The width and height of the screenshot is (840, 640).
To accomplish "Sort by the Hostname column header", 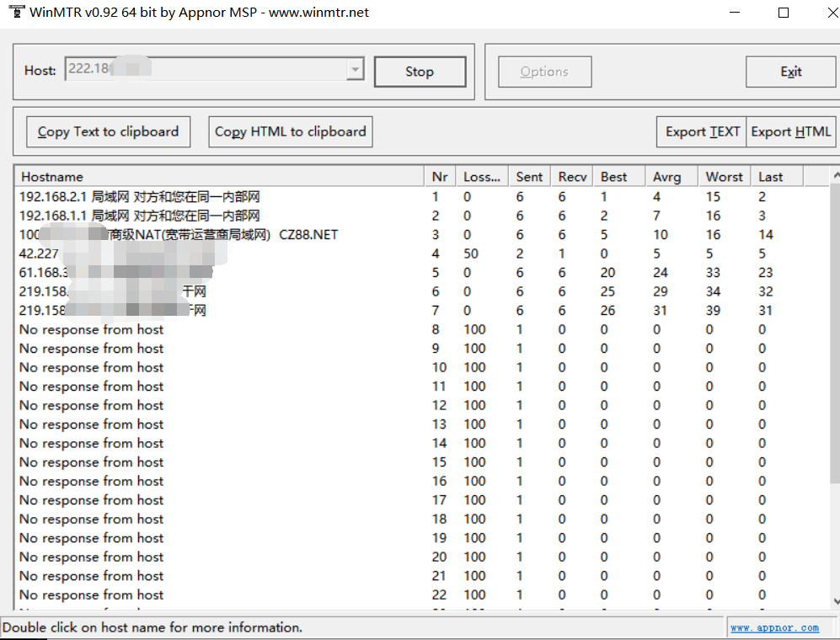I will pos(219,177).
